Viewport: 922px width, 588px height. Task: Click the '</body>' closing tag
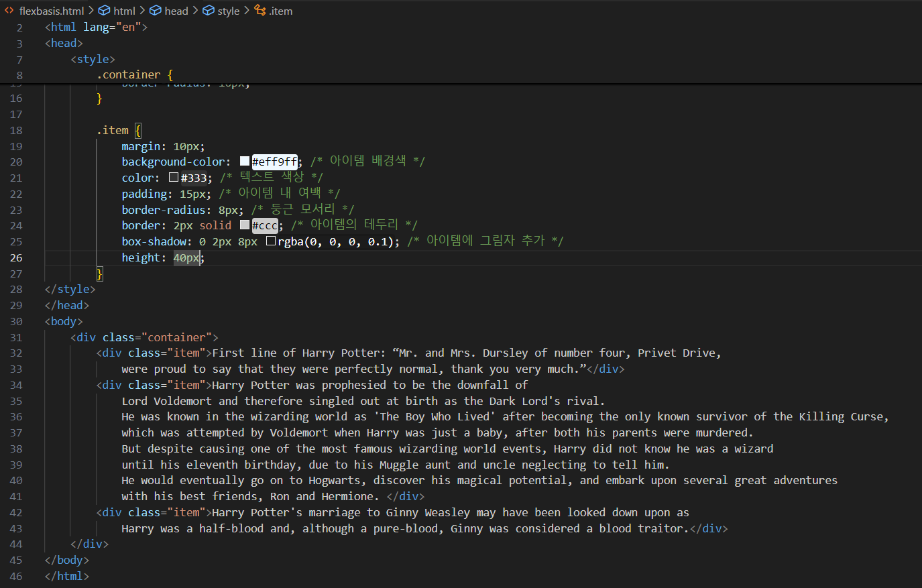pos(67,561)
